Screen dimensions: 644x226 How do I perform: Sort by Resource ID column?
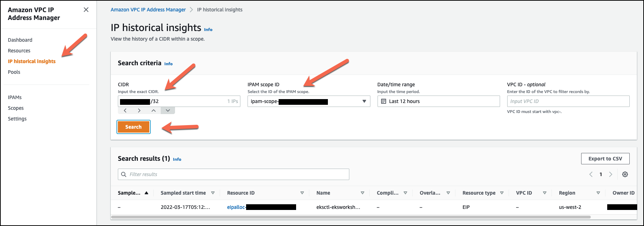[x=302, y=193]
